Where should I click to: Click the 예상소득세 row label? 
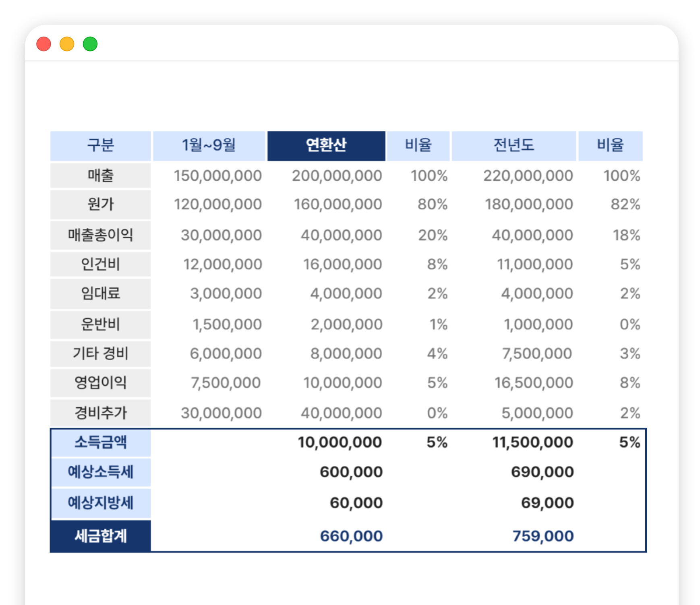[101, 472]
